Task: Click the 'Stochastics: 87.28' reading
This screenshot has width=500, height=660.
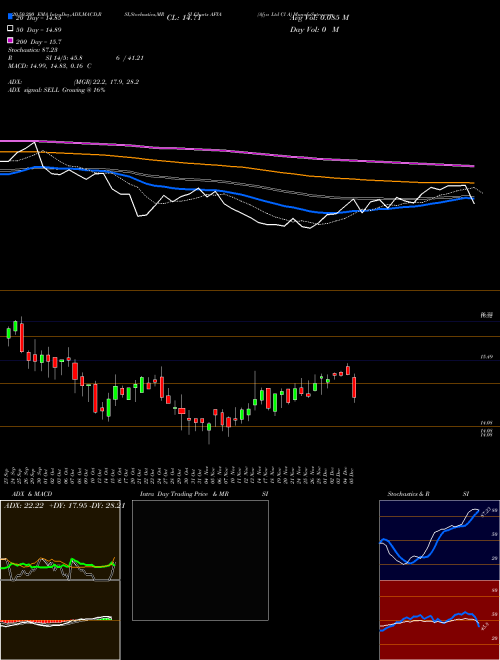Action: click(x=33, y=50)
